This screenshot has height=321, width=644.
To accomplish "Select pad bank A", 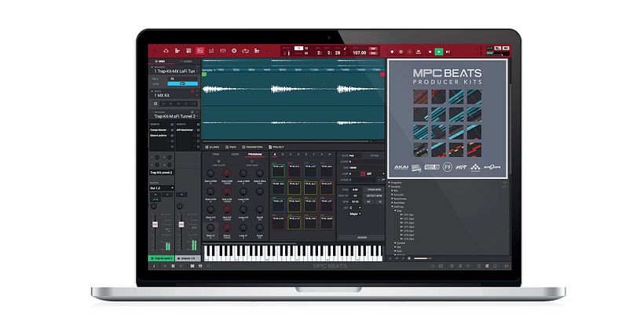I will coord(275,155).
